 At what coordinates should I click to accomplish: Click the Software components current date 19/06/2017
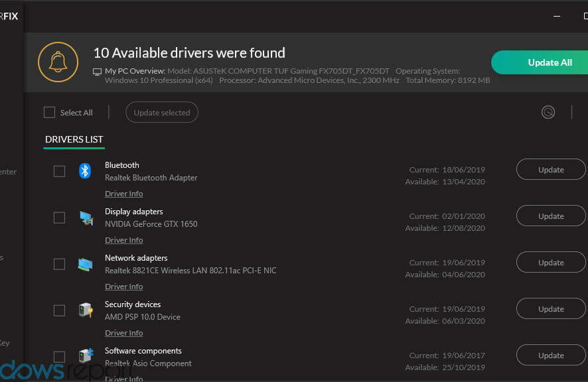[463, 355]
